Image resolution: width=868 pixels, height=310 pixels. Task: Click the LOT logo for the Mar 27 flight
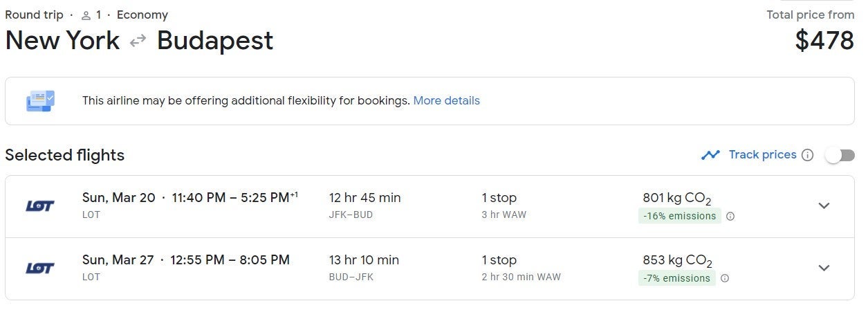click(40, 268)
